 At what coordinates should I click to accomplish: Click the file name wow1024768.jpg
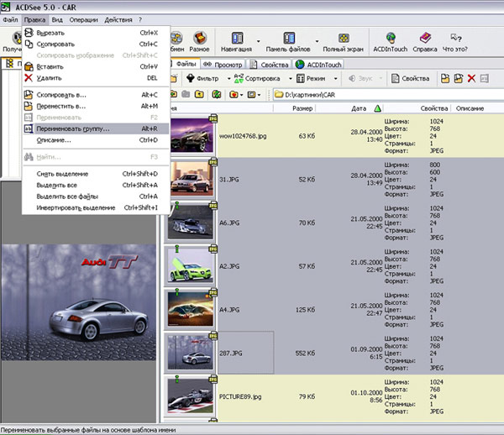pyautogui.click(x=243, y=136)
